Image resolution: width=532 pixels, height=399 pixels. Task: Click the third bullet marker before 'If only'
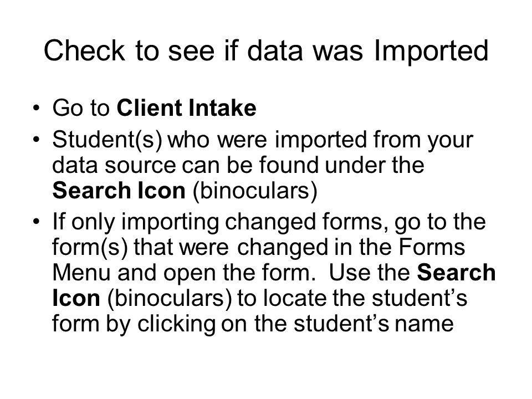(x=36, y=222)
